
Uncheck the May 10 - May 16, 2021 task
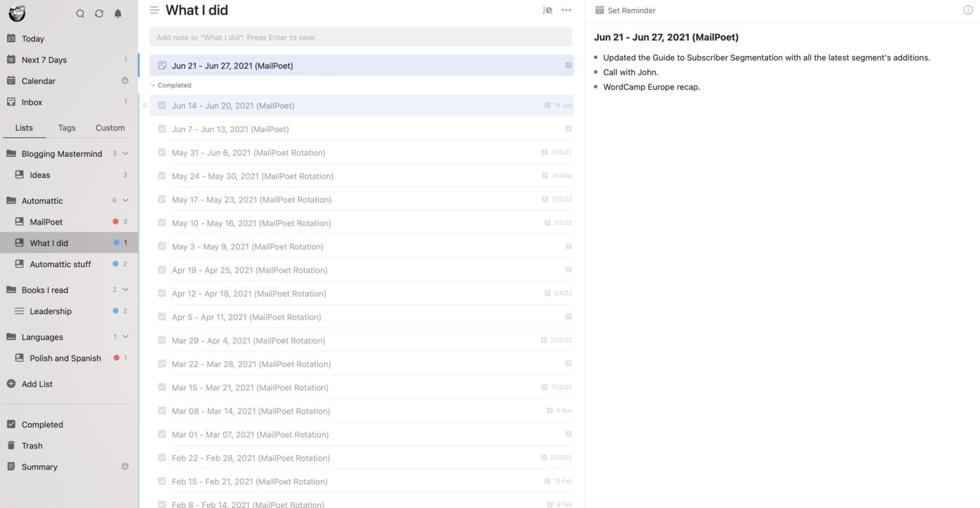click(x=162, y=223)
